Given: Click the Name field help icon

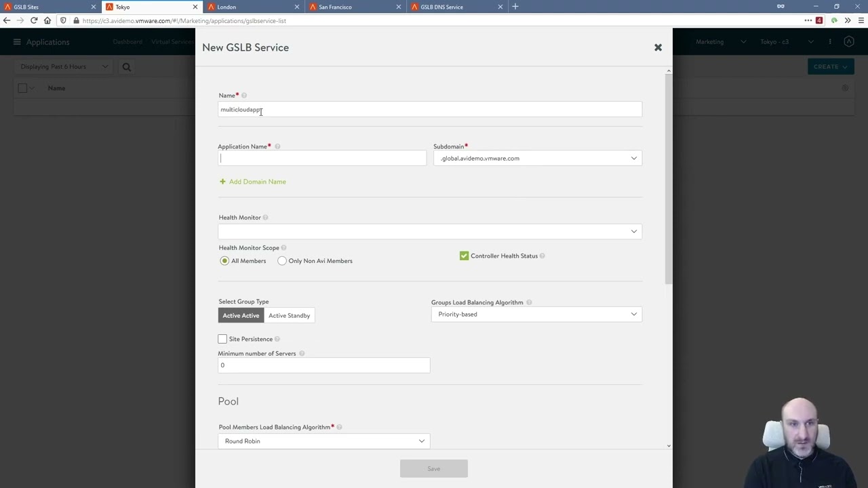Looking at the screenshot, I should (x=244, y=96).
